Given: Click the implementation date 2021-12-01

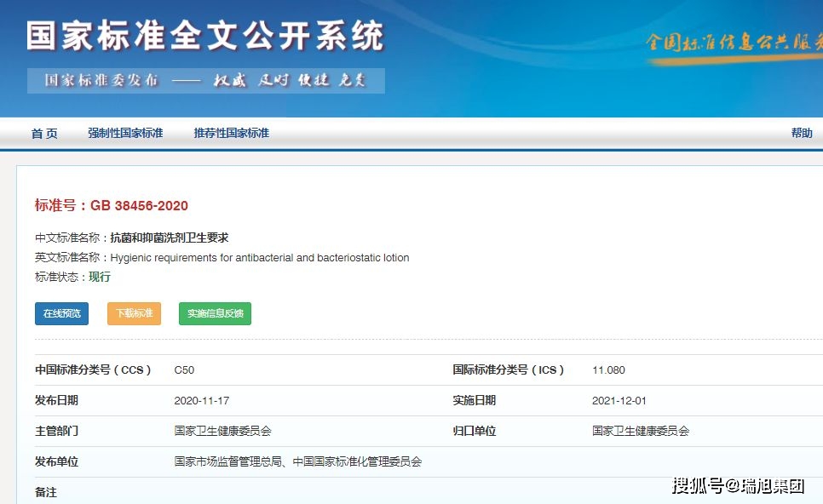Looking at the screenshot, I should 619,401.
